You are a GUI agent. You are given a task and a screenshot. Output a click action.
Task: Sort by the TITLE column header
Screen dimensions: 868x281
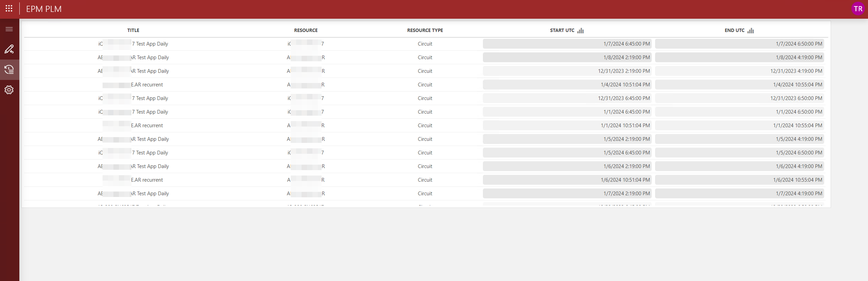point(133,30)
